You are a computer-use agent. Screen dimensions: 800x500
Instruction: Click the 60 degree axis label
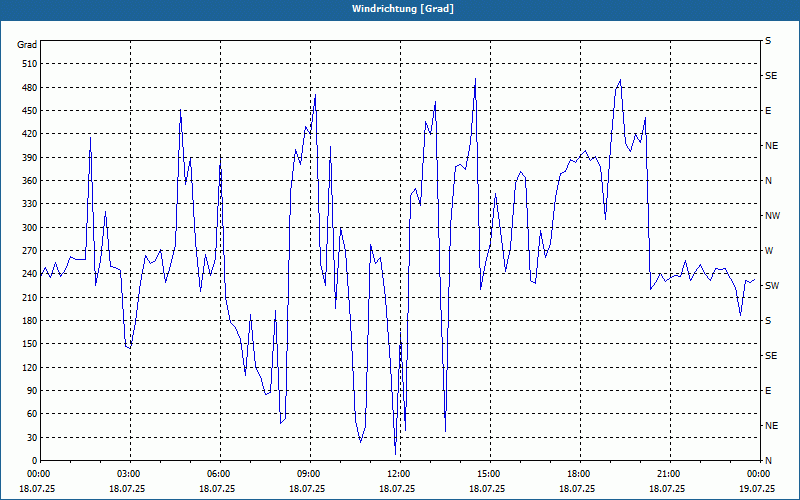[x=32, y=414]
